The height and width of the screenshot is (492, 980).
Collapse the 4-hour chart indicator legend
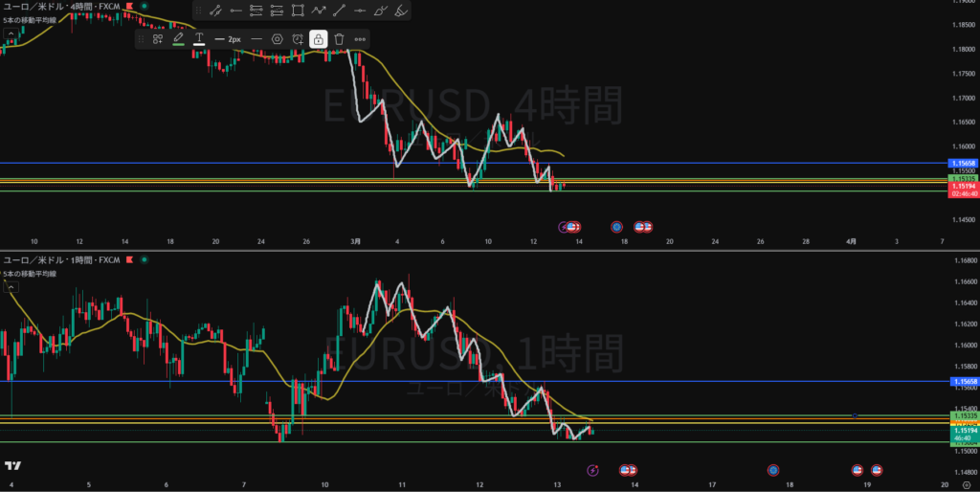(7, 32)
